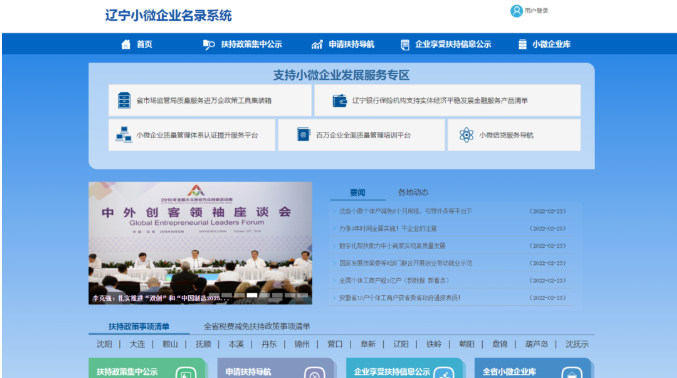
Task: Open 小微信贷服务导航 link
Action: (506, 135)
